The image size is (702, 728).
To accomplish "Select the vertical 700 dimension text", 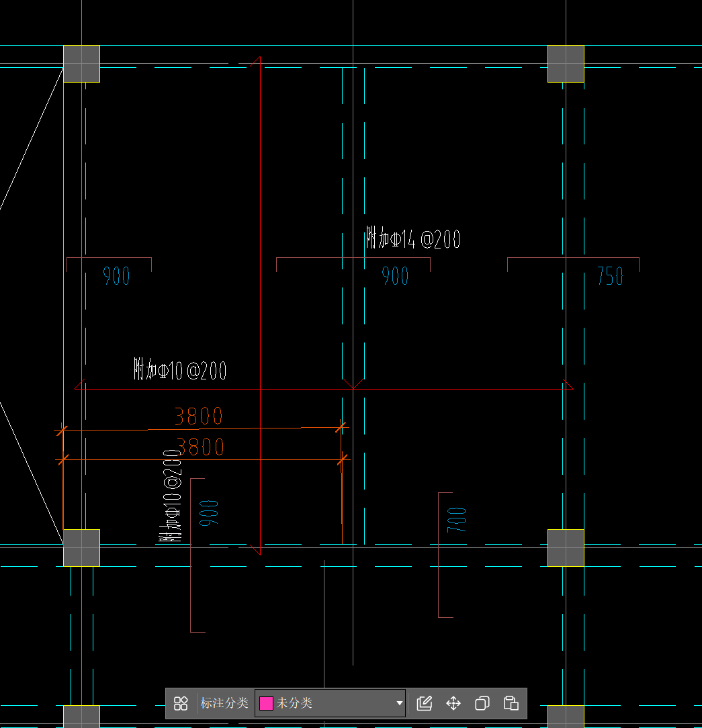I will point(456,520).
